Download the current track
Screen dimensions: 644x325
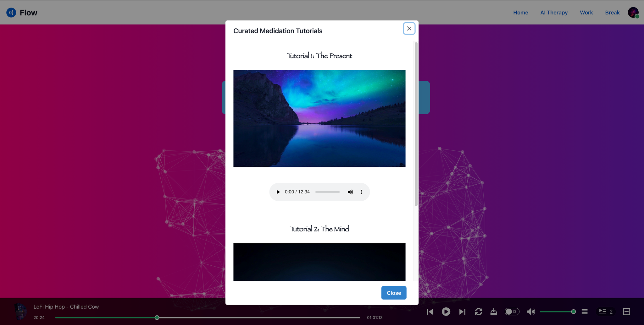[x=494, y=311]
